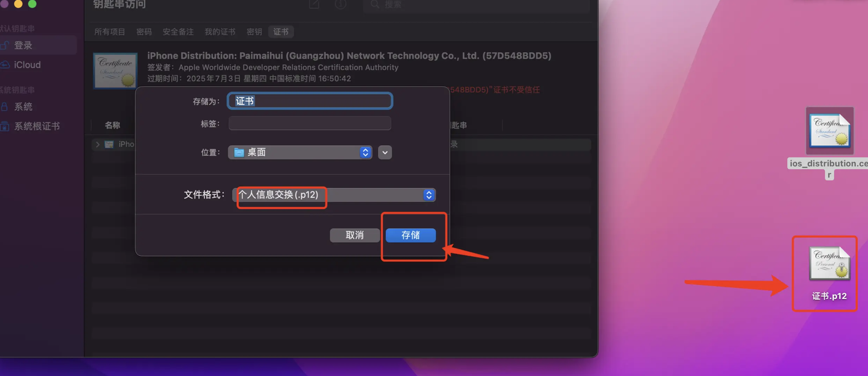This screenshot has height=376, width=868.
Task: Click the iCloud cloud icon in sidebar
Action: [4, 65]
